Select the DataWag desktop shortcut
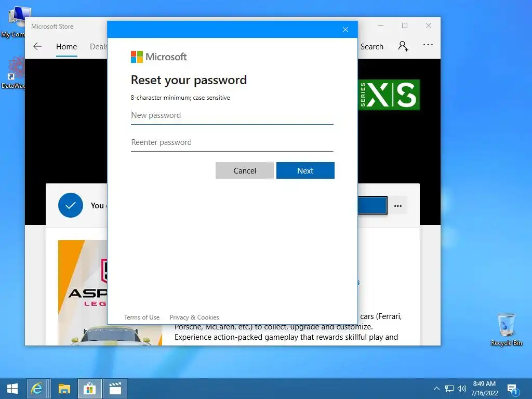The width and height of the screenshot is (532, 399). point(13,73)
